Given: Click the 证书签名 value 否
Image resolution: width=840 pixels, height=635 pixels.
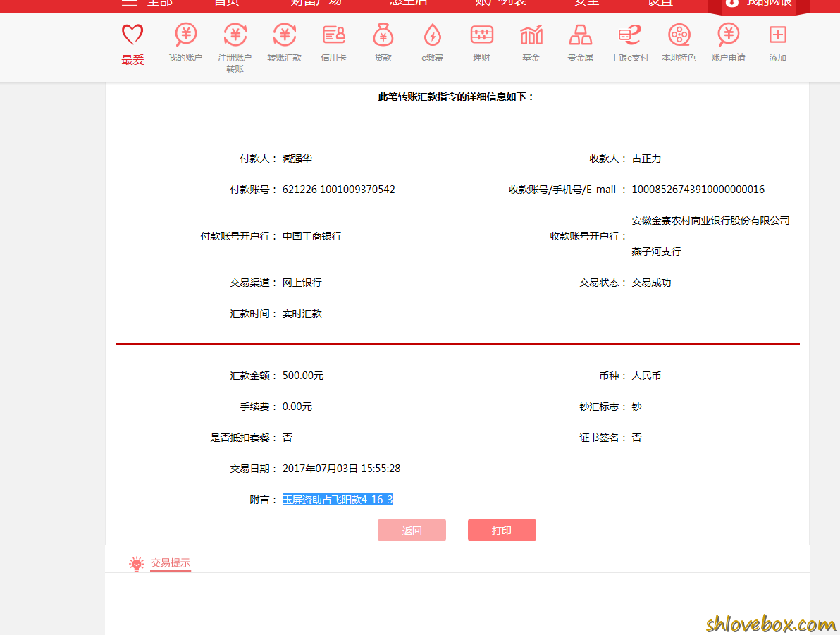Looking at the screenshot, I should [x=636, y=438].
